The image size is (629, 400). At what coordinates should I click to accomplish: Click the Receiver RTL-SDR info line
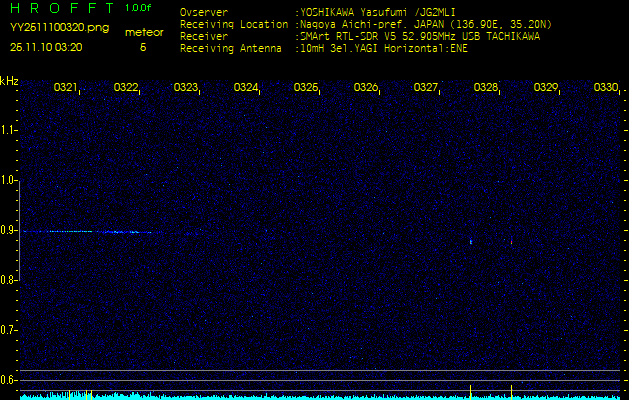tap(360, 37)
